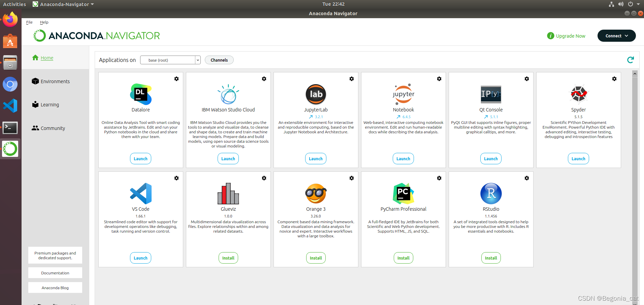Open the Qt Console tile gear options
Image resolution: width=644 pixels, height=305 pixels.
(x=527, y=79)
